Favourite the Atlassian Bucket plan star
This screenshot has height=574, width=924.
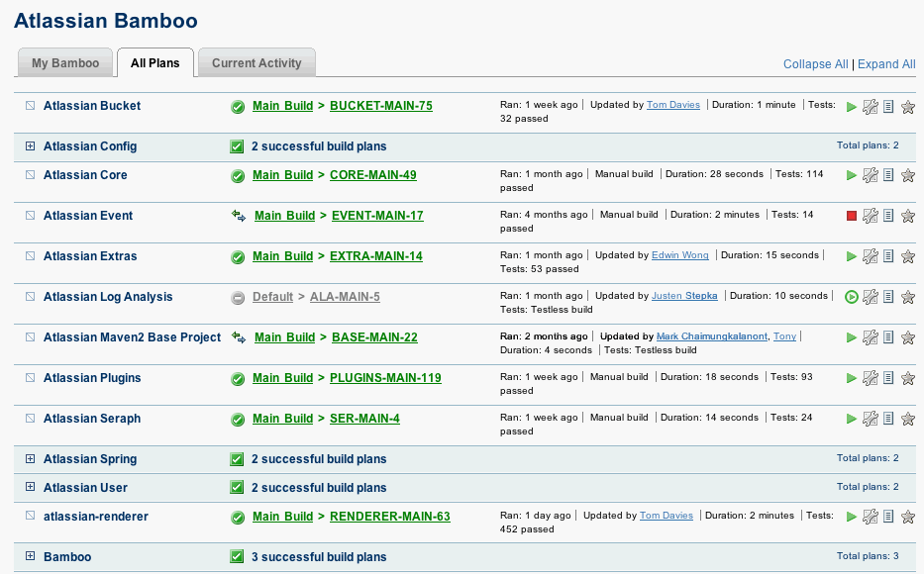click(908, 107)
